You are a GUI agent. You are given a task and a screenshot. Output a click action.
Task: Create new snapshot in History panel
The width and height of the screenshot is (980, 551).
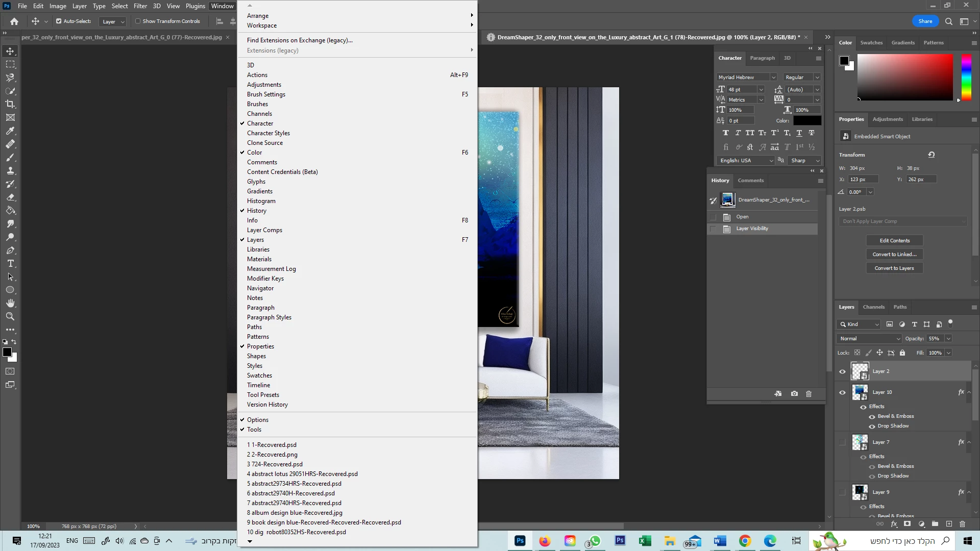794,394
